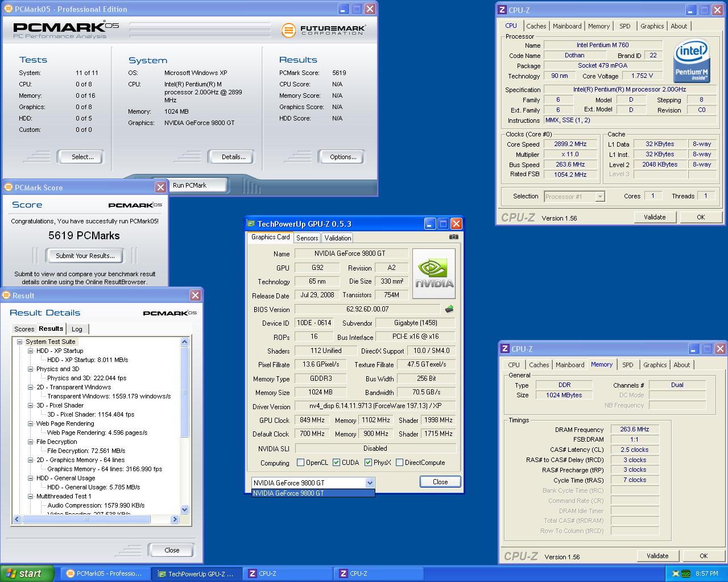This screenshot has width=728, height=582.
Task: Toggle the OpenCL checkbox in GPU-Z
Action: pyautogui.click(x=301, y=463)
